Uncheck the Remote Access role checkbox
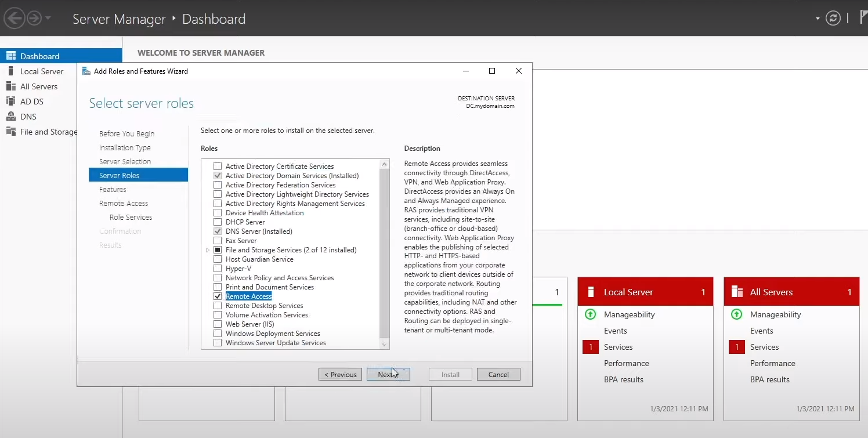868x438 pixels. tap(218, 296)
